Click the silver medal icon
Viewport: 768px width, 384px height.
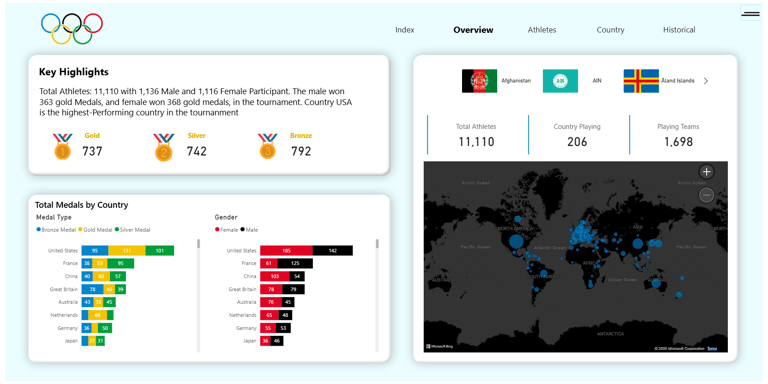pos(164,147)
